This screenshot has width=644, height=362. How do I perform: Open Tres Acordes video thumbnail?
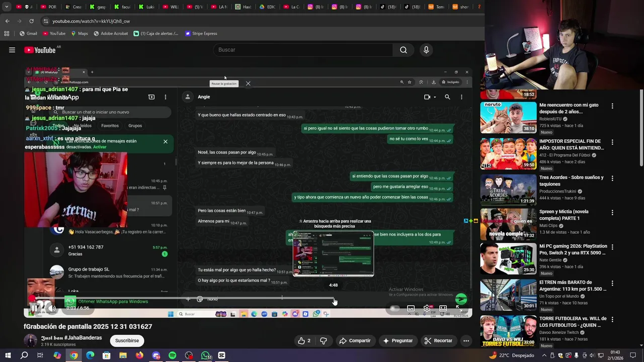[508, 190]
